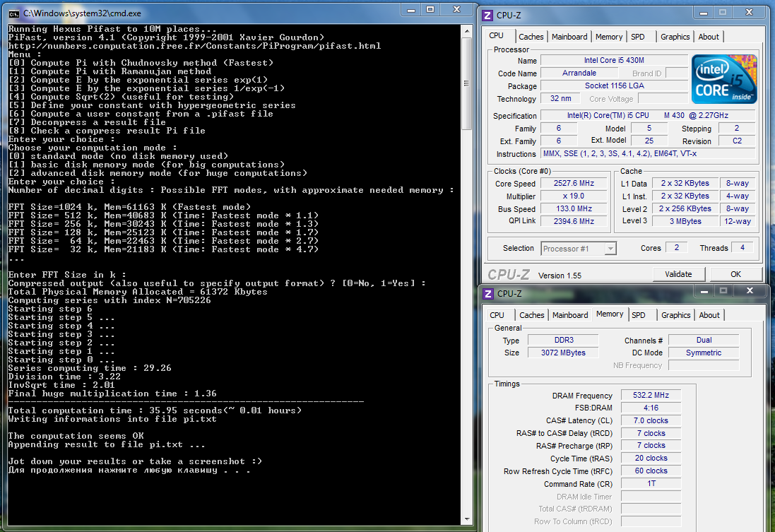Click 'Total computation time : 35.95 seconds' line

coord(155,410)
